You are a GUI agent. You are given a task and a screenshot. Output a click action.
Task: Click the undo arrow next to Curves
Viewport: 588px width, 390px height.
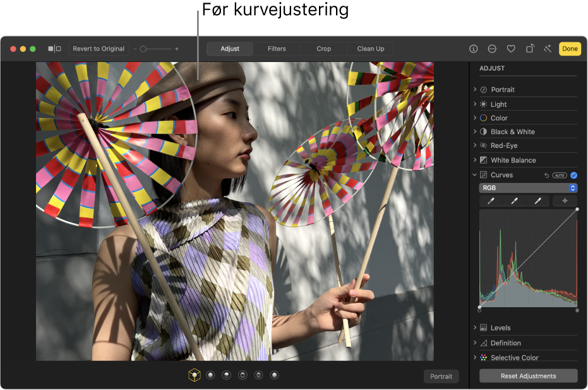546,174
